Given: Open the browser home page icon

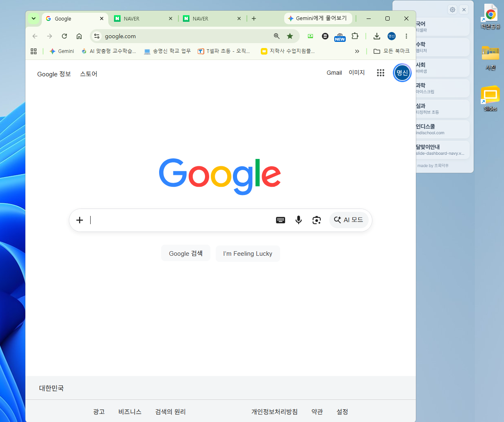Looking at the screenshot, I should click(x=79, y=36).
